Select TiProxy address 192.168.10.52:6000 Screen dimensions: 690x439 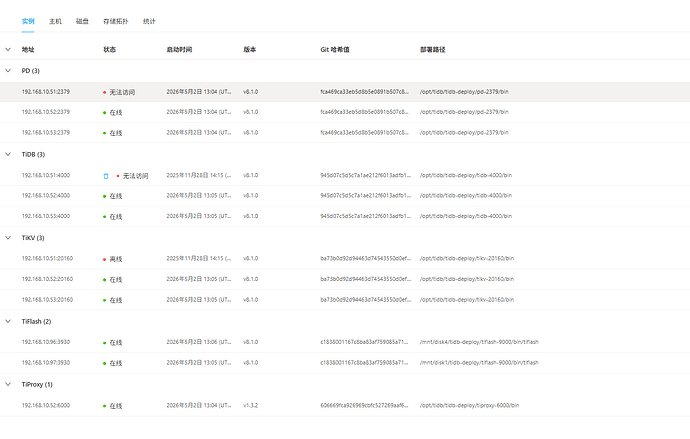pyautogui.click(x=46, y=405)
